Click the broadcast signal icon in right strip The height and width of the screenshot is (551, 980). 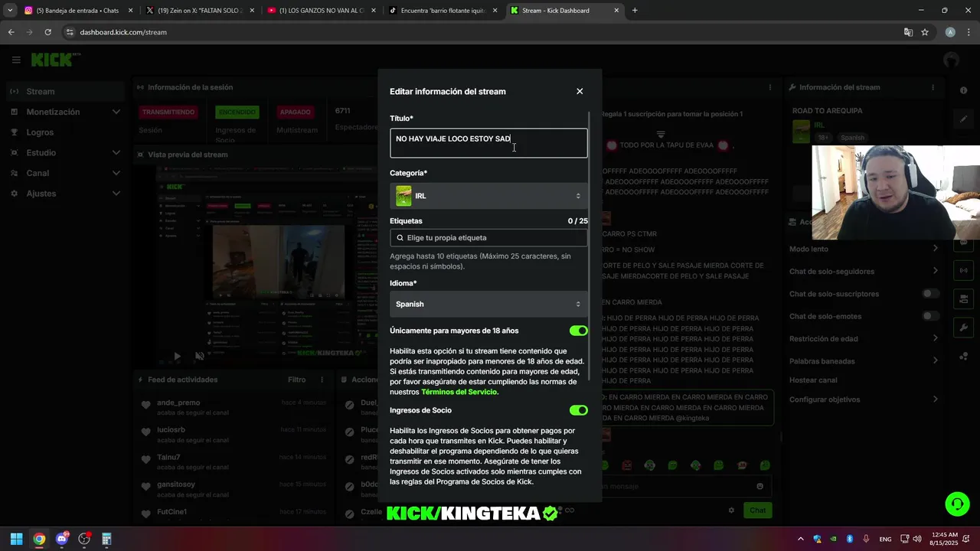coord(963,270)
